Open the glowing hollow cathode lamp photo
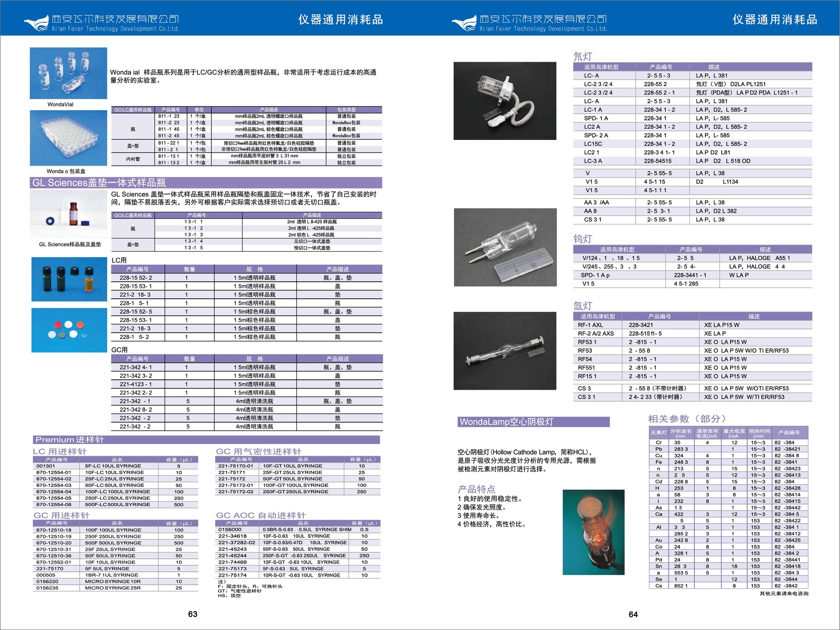840x630 pixels. coord(594,532)
